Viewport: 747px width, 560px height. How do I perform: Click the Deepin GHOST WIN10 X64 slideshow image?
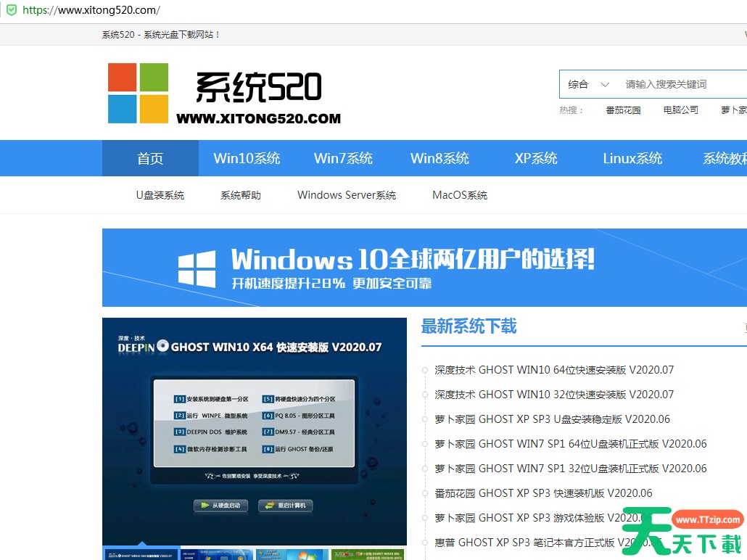(x=255, y=432)
